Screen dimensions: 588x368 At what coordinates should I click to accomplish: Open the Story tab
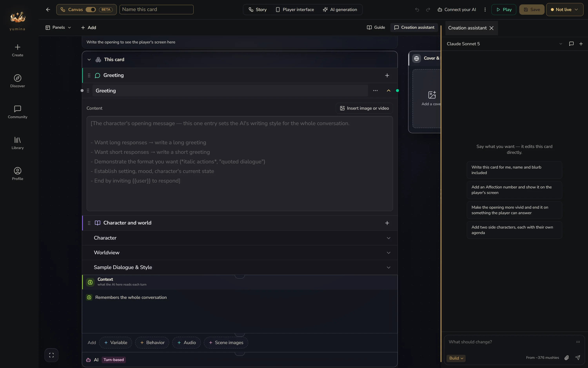click(257, 9)
